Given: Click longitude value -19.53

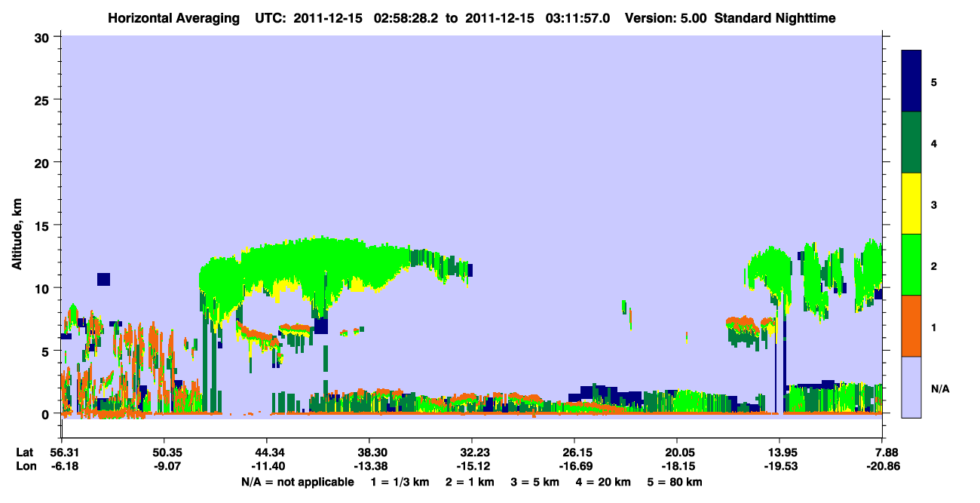Looking at the screenshot, I should (x=779, y=466).
